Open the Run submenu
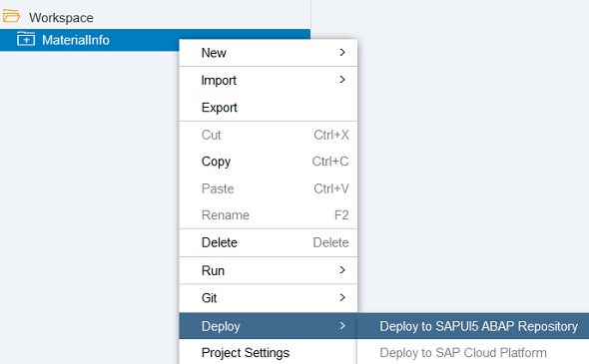 coord(269,270)
